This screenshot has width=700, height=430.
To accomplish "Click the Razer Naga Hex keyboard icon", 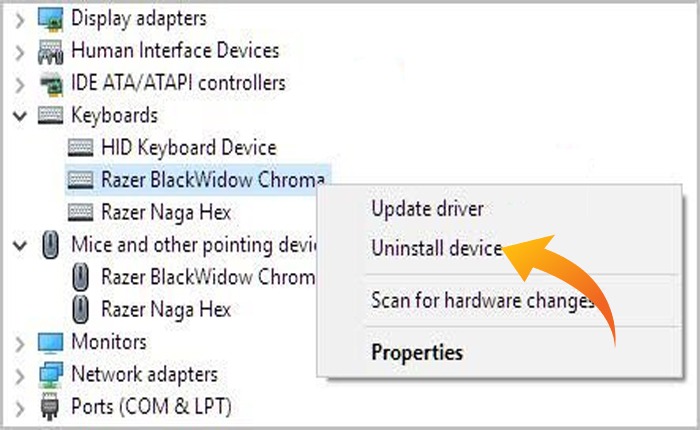I will pyautogui.click(x=81, y=211).
